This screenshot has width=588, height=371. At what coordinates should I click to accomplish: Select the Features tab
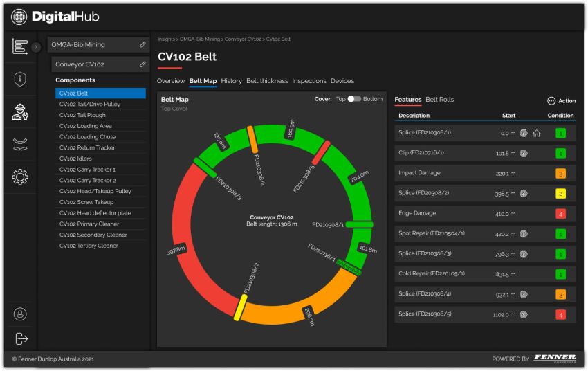tap(407, 100)
